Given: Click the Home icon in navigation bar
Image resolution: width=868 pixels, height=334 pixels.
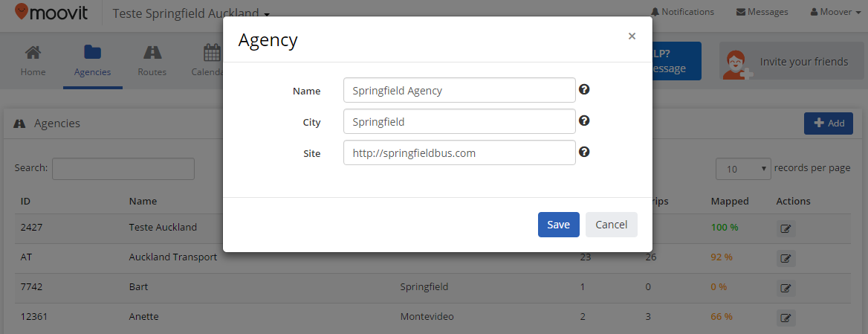Looking at the screenshot, I should click(x=33, y=53).
